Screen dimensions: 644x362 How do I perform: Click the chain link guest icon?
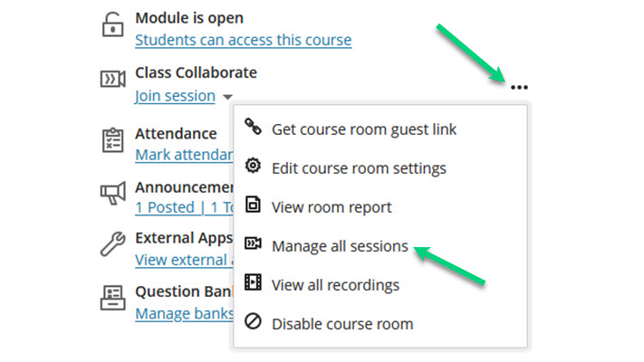click(253, 127)
